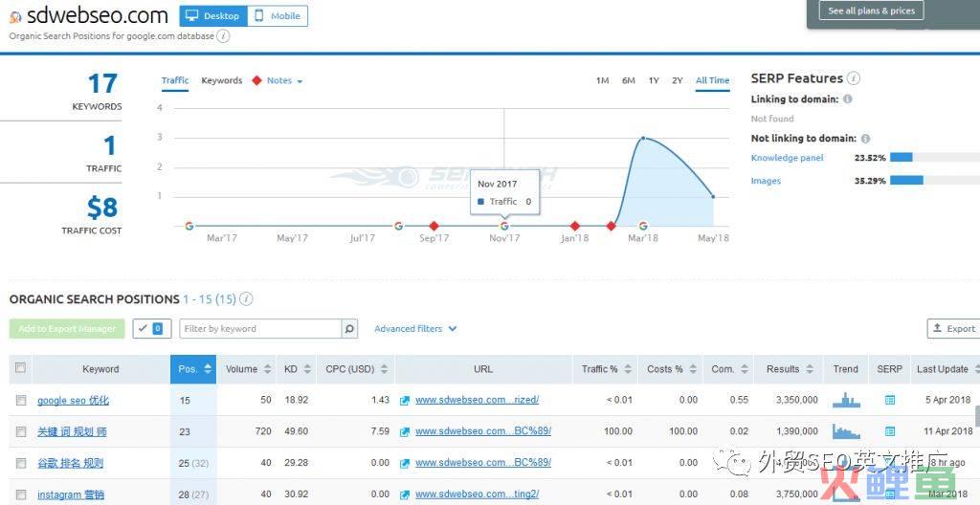Image resolution: width=980 pixels, height=505 pixels.
Task: Set chart range to 1M
Action: (602, 80)
